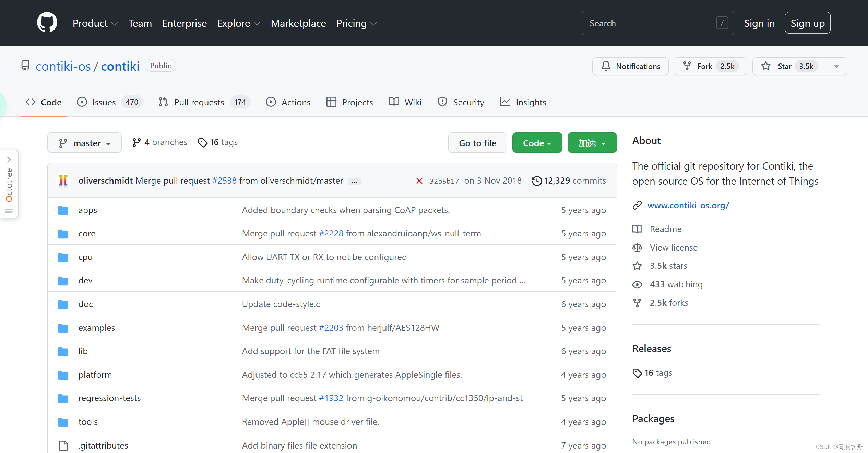868x453 pixels.
Task: Click oliverschmidt's avatar thumbnail
Action: point(63,181)
